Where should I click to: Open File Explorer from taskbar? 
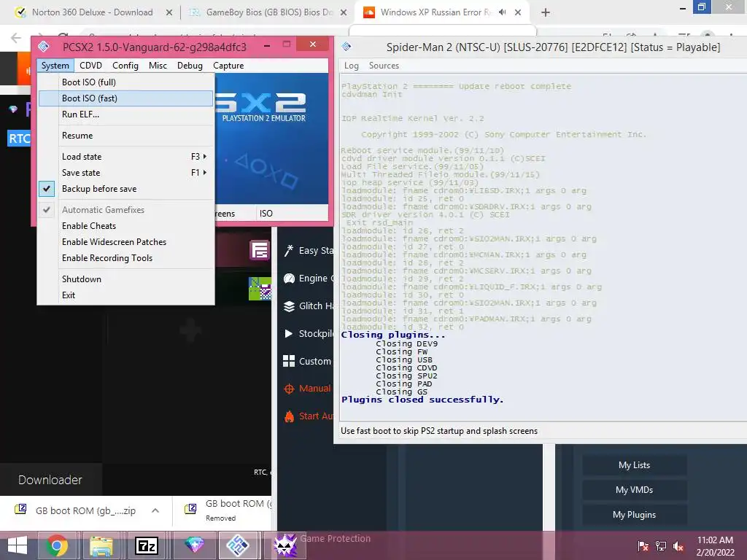tap(101, 545)
